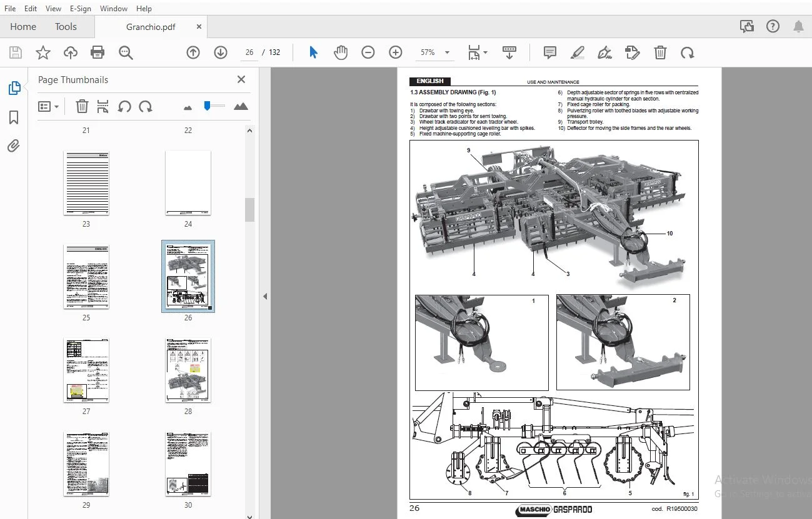
Task: Delete the selected pages in the thumbnails panel
Action: [x=82, y=106]
